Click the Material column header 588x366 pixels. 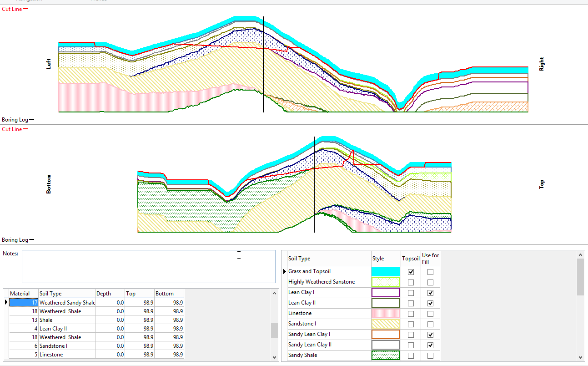(x=24, y=294)
